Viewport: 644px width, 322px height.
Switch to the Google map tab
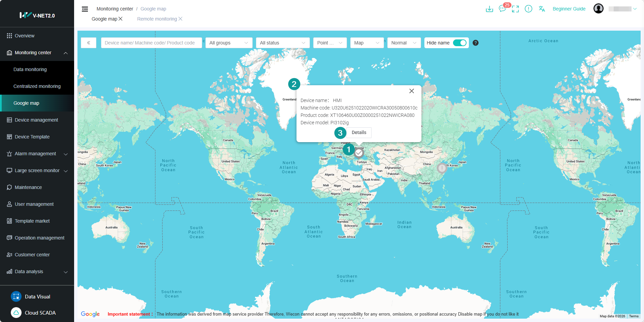(104, 19)
